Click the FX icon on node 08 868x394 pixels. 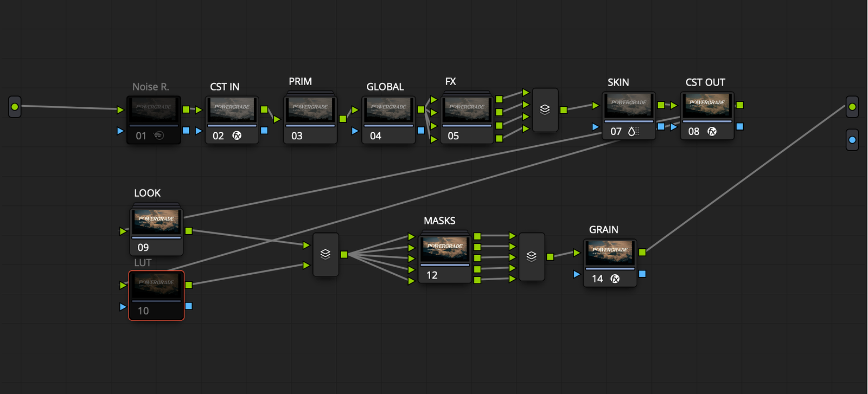tap(712, 131)
